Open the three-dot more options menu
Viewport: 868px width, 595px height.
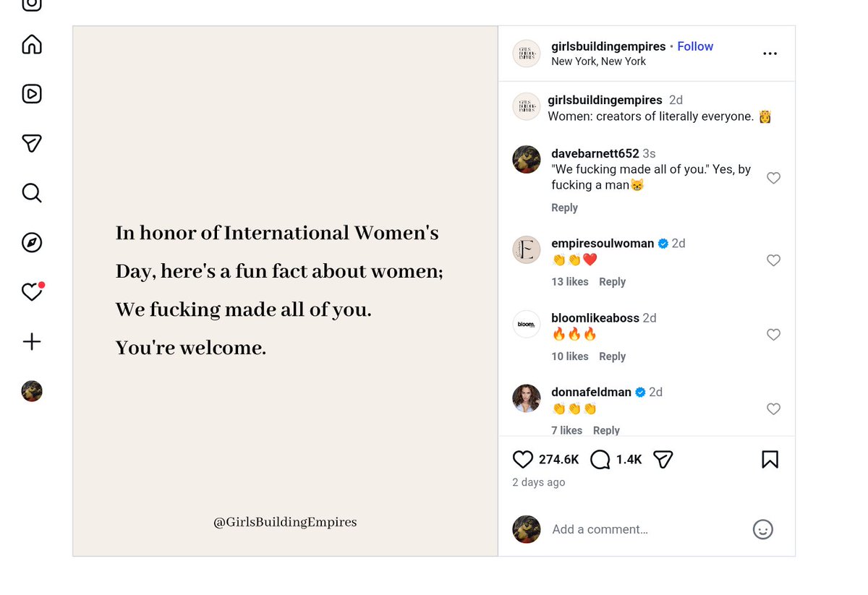pos(770,53)
